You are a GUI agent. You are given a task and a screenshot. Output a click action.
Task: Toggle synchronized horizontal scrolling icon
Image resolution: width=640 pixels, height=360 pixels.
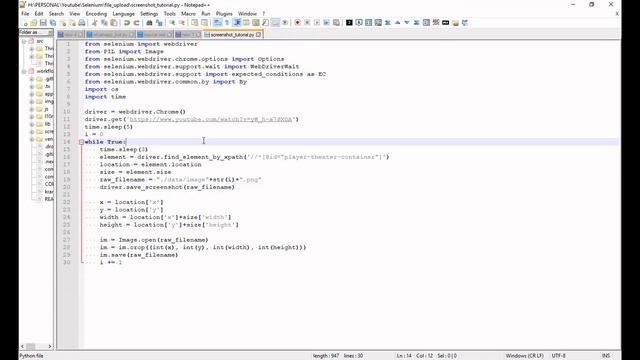click(204, 23)
